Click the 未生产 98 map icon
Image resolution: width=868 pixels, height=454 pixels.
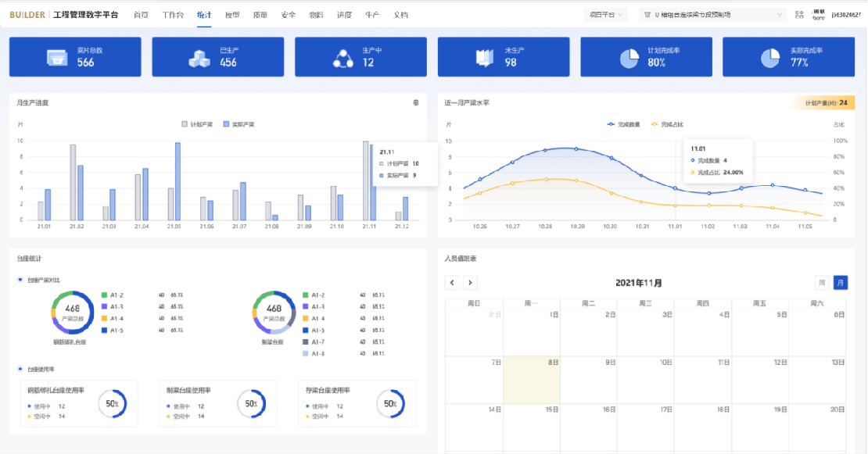point(484,58)
